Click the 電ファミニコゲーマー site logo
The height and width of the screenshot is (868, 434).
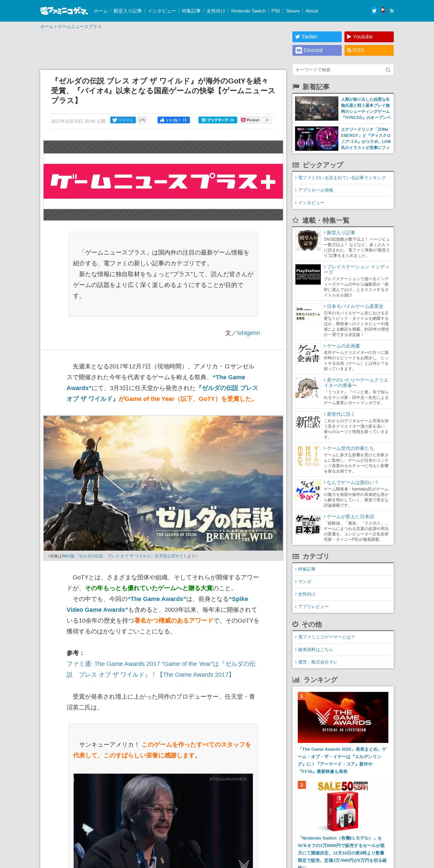tap(64, 11)
